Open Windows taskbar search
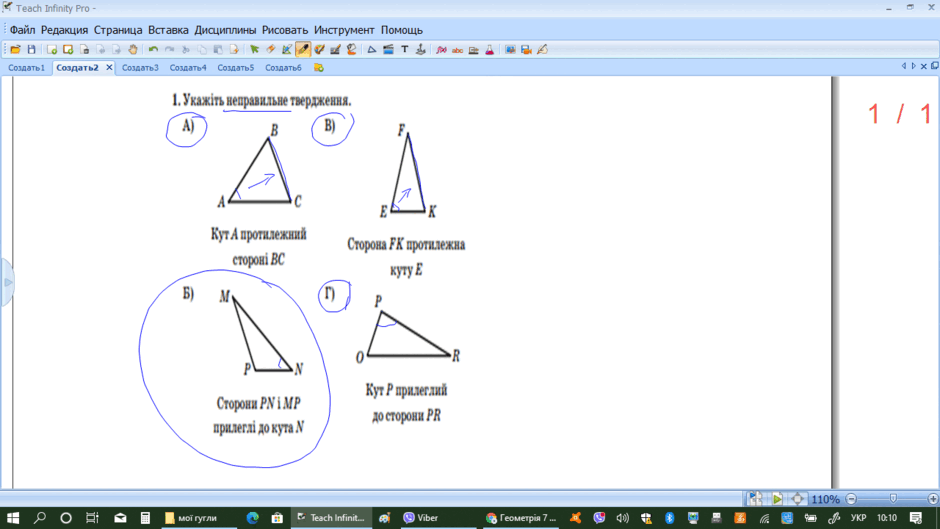 (x=40, y=518)
